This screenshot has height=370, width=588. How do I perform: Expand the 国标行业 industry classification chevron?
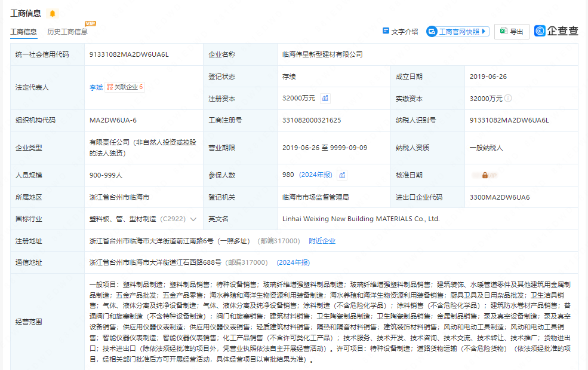(193, 219)
